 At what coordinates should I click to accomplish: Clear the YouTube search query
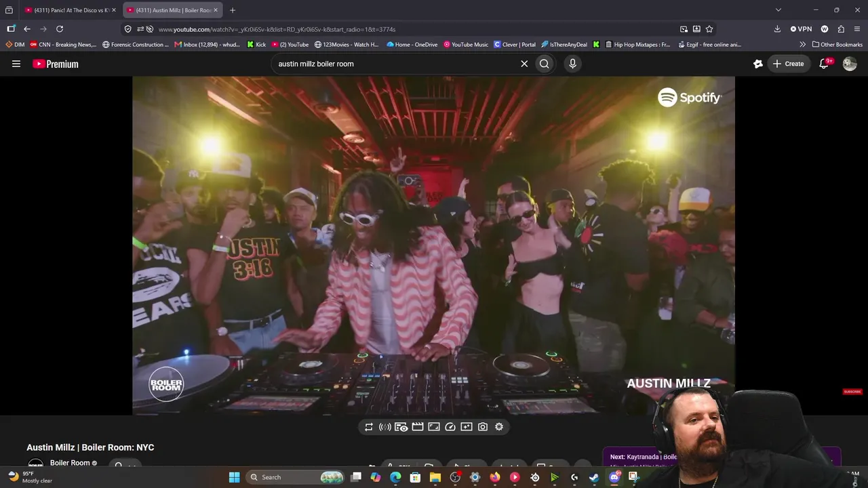pyautogui.click(x=524, y=64)
